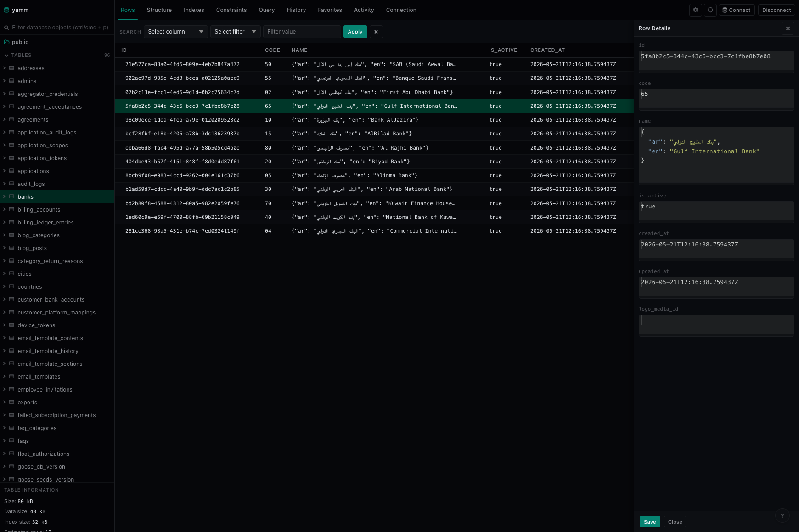Open the History tab
Image resolution: width=799 pixels, height=532 pixels.
(x=296, y=10)
